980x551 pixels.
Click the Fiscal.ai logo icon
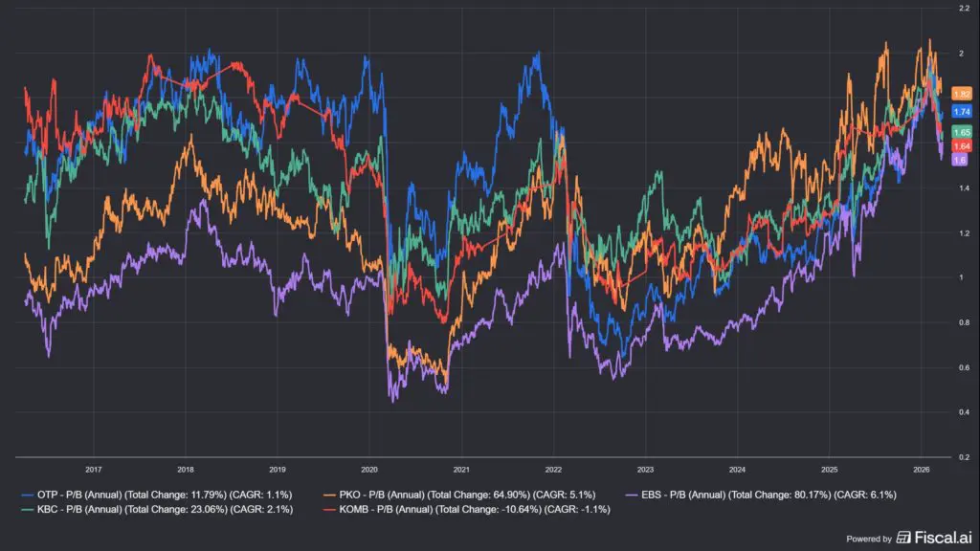(903, 538)
